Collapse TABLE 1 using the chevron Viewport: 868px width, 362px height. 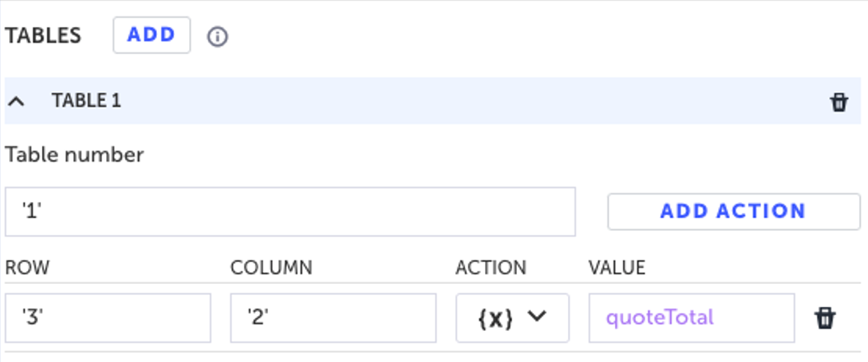16,102
